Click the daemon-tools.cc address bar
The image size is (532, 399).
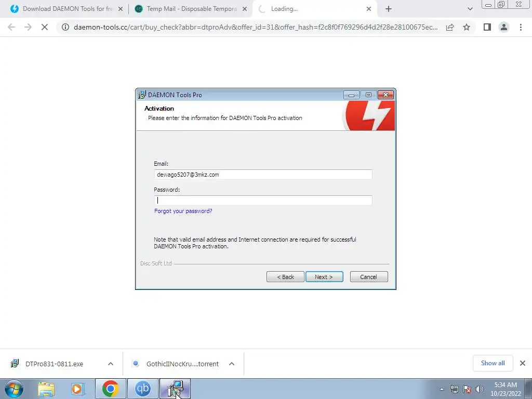click(x=255, y=27)
